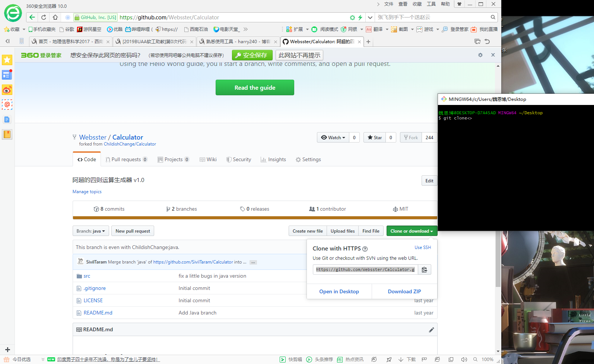This screenshot has width=594, height=364.
Task: Expand the commit message ellipsis
Action: point(253,262)
